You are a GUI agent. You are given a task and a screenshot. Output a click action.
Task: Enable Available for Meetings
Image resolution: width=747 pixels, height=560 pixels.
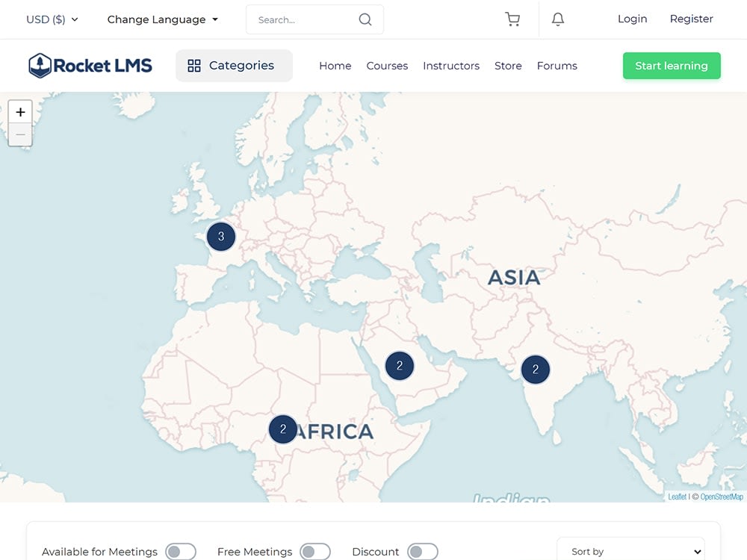pyautogui.click(x=180, y=551)
